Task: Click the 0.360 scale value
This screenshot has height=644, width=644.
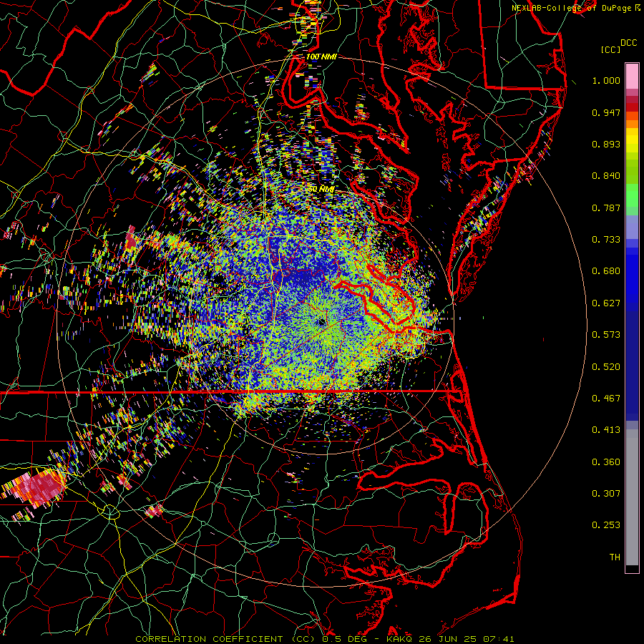Action: tap(606, 462)
